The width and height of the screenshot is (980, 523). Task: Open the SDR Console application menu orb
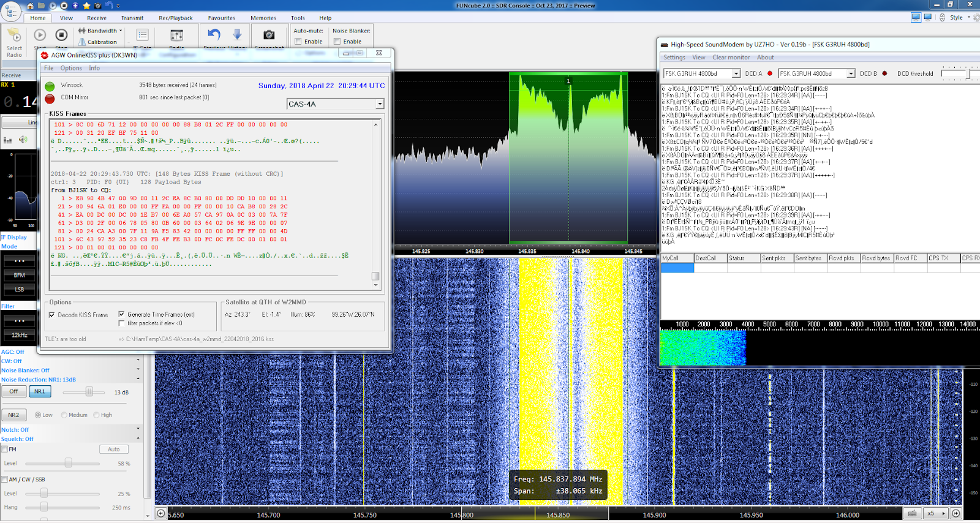click(x=10, y=11)
